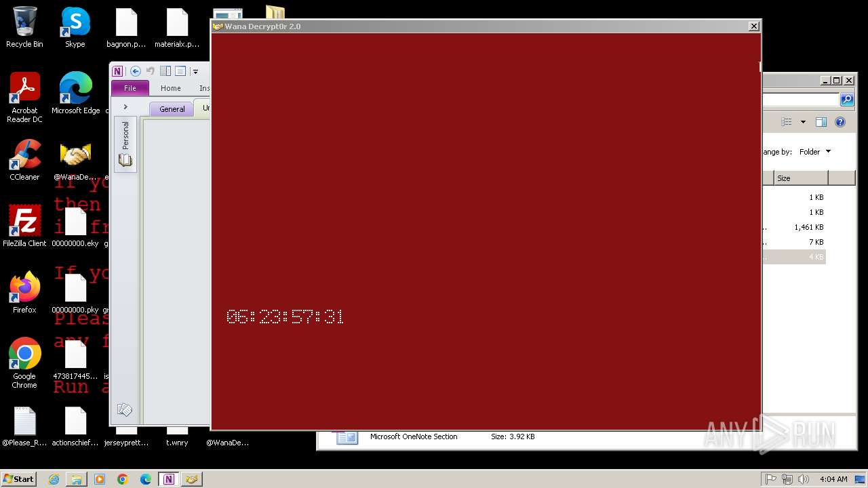Open Windows Media Player taskbar icon

click(100, 479)
